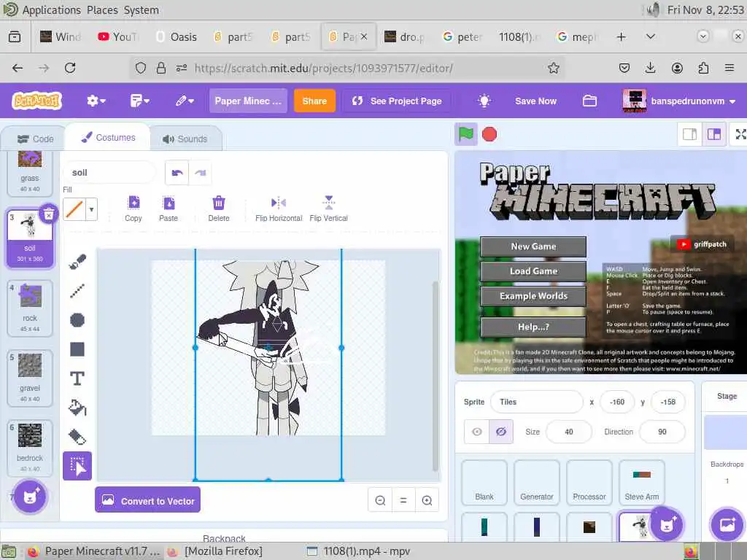Click Save Now
The image size is (747, 560).
pyautogui.click(x=535, y=101)
